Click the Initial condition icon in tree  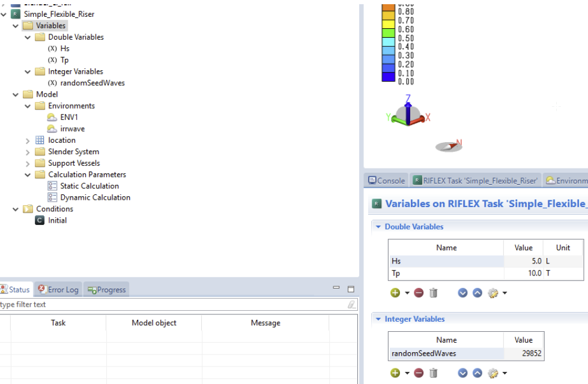40,220
